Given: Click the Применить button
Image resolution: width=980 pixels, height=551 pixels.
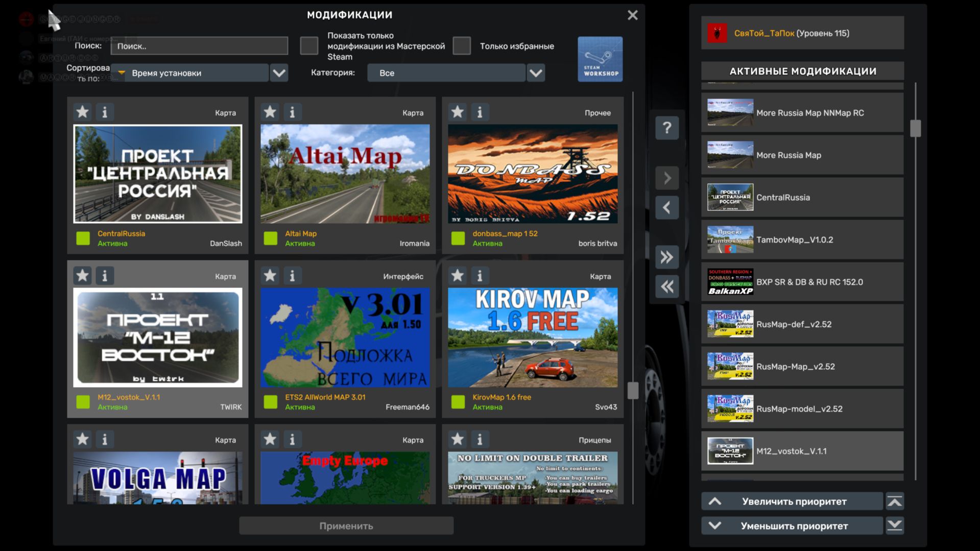Looking at the screenshot, I should (x=346, y=525).
